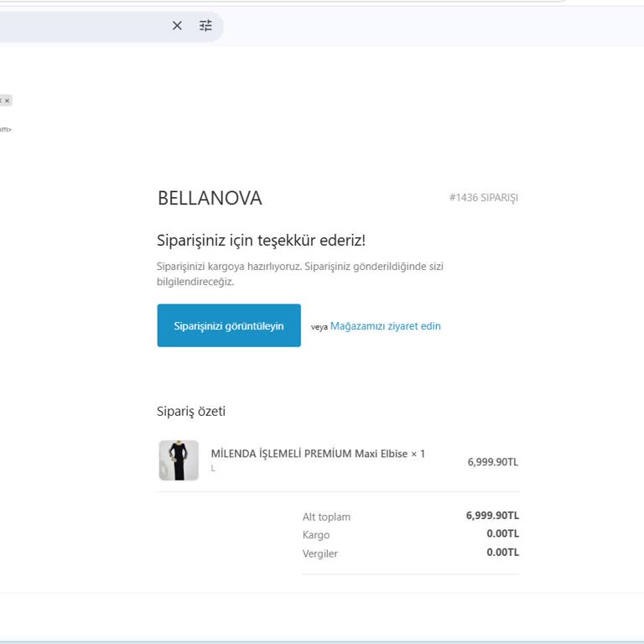Click the Vergiler label
The image size is (644, 644).
click(320, 553)
